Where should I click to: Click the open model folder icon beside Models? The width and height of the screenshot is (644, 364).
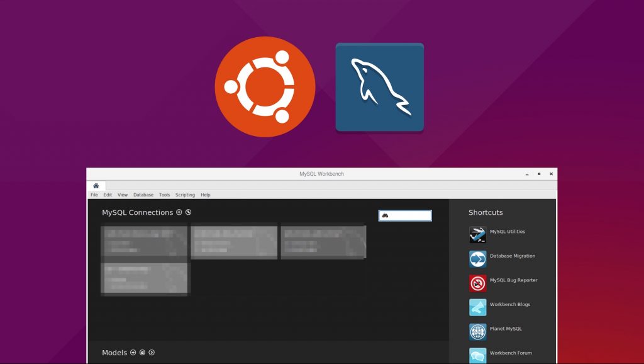pyautogui.click(x=142, y=353)
